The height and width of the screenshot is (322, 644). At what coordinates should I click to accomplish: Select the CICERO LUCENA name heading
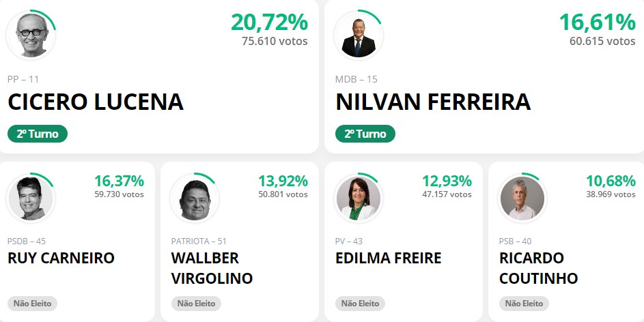point(96,102)
